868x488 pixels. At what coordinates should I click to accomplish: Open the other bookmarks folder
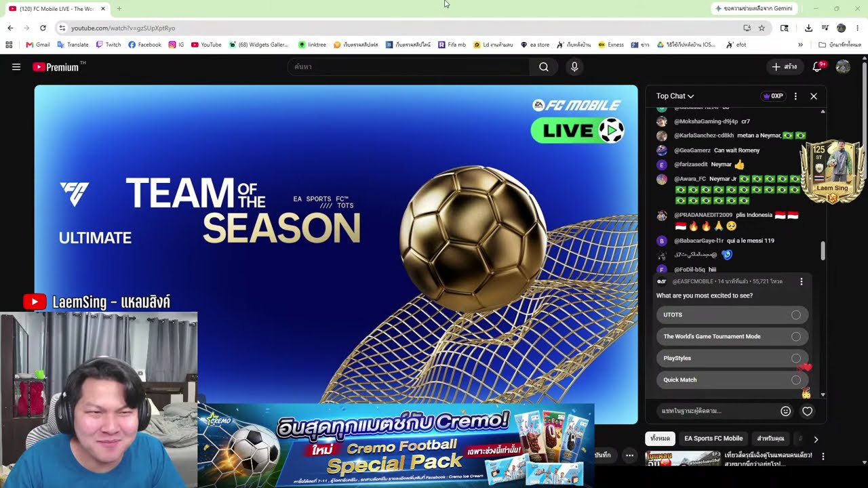(x=840, y=45)
